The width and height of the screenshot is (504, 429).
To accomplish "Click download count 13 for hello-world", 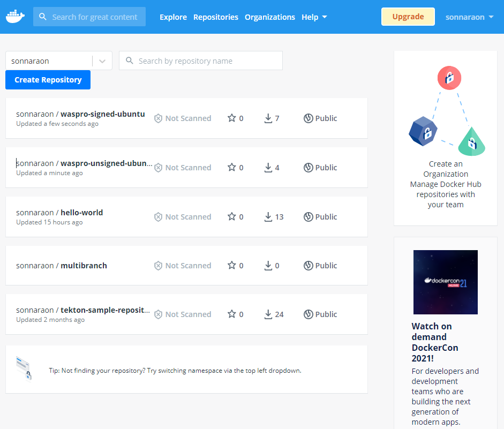I will pyautogui.click(x=280, y=216).
